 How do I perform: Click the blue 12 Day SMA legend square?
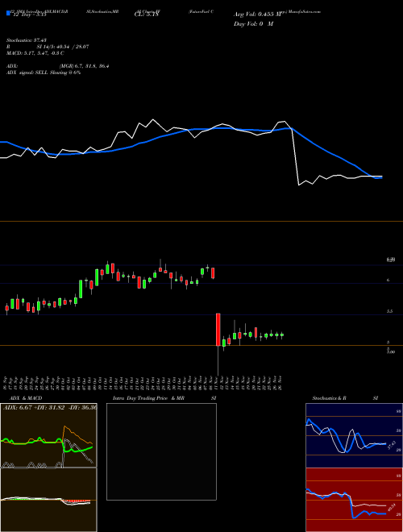pyautogui.click(x=8, y=14)
